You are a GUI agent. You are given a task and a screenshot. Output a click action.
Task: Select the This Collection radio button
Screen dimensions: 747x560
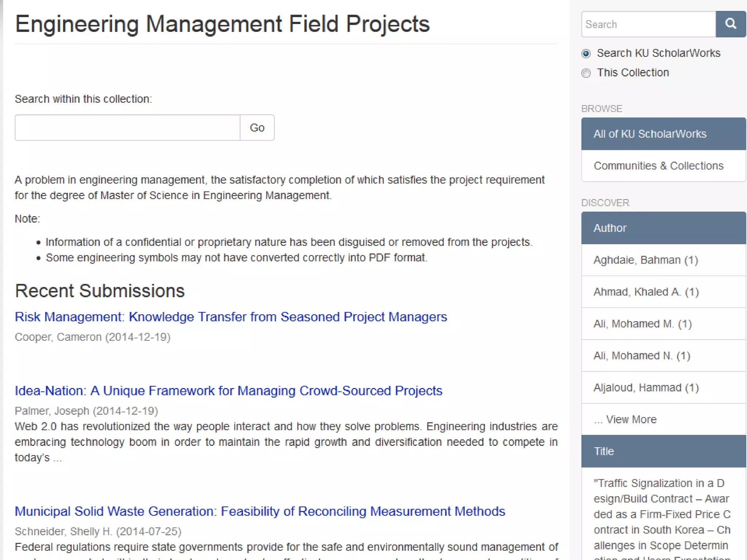(586, 73)
